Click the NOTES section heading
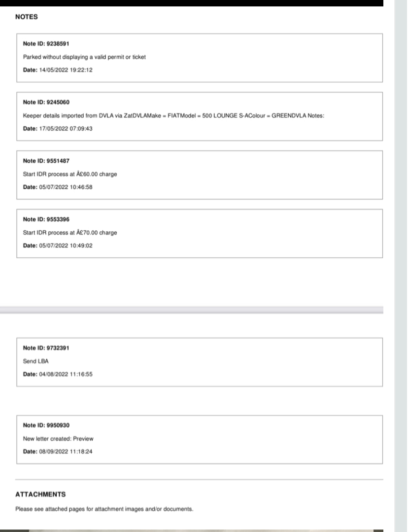Screen dimensions: 408x532 point(27,17)
